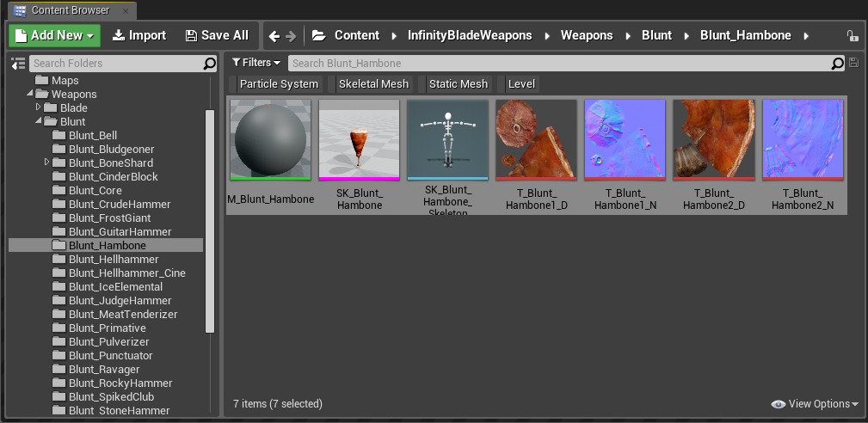Toggle the Static Mesh filter

pyautogui.click(x=454, y=84)
